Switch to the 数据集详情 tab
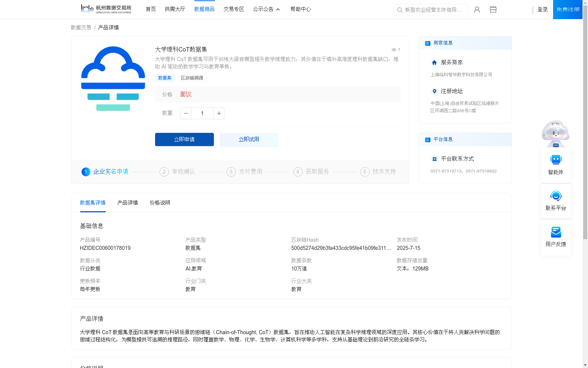Image resolution: width=588 pixels, height=368 pixels. [x=93, y=203]
